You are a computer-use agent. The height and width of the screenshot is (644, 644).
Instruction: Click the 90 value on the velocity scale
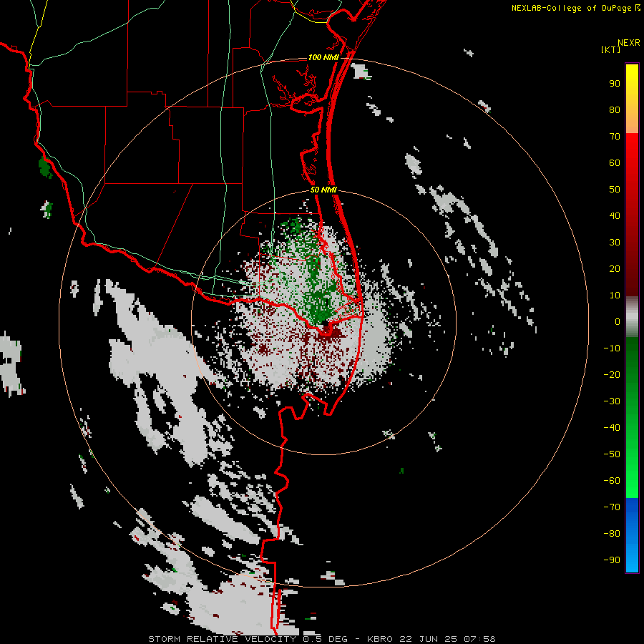615,84
